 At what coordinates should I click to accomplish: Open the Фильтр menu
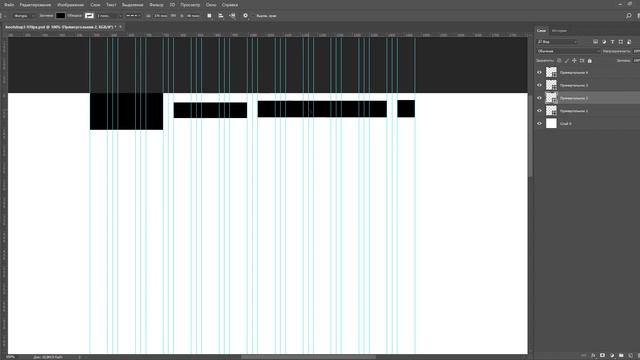(x=156, y=5)
